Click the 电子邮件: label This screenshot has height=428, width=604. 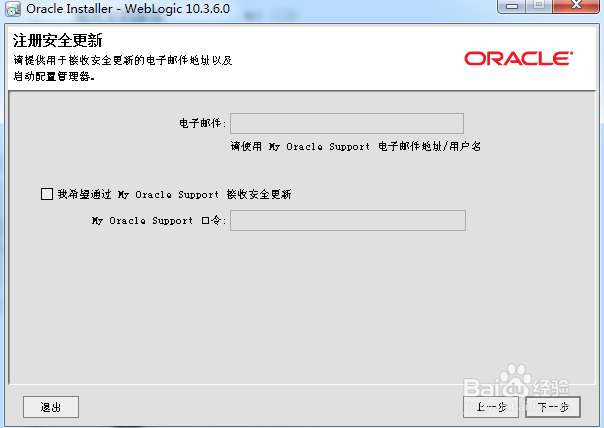tap(202, 123)
